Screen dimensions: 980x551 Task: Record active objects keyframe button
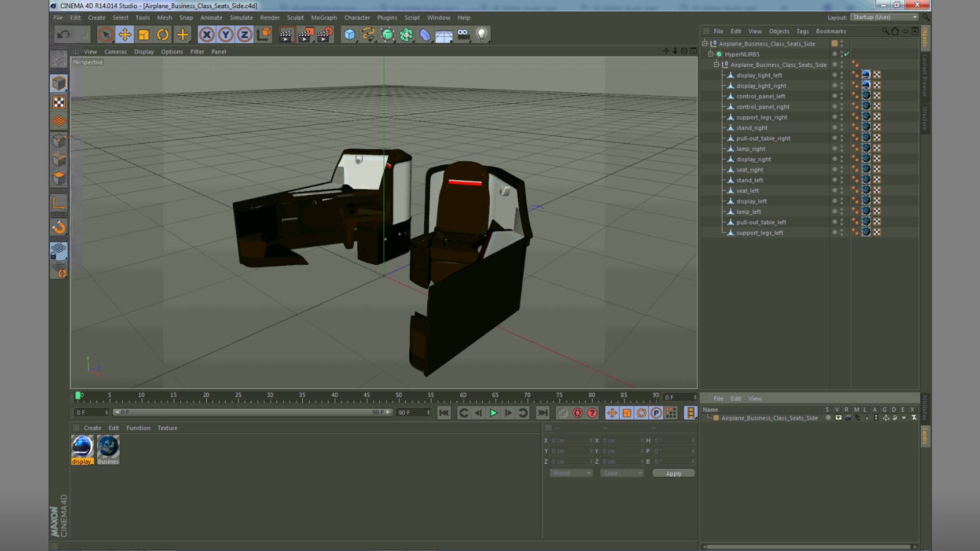562,413
